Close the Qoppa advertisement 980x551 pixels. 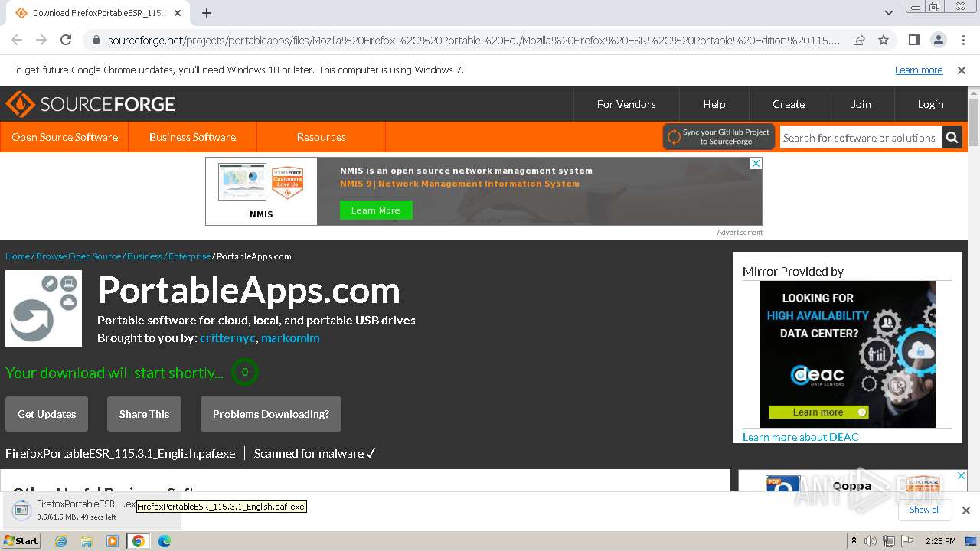tap(962, 476)
